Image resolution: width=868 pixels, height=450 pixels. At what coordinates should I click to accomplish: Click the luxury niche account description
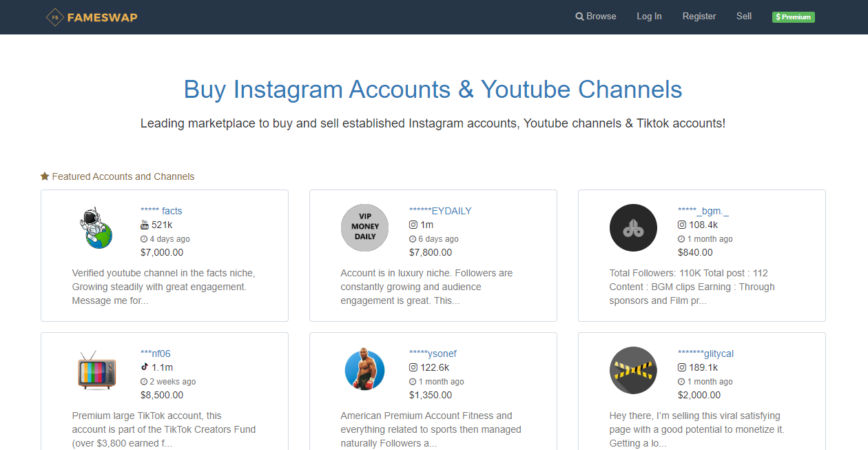point(426,287)
